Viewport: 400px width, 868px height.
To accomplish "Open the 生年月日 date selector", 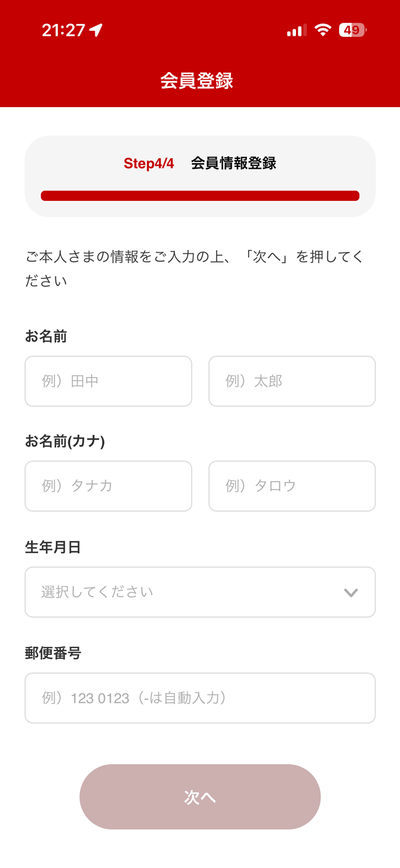I will click(185, 592).
